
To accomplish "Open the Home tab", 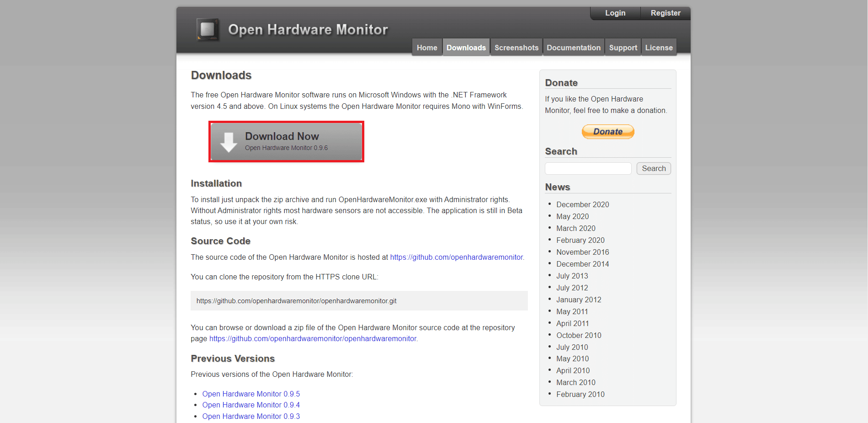I will pos(427,48).
